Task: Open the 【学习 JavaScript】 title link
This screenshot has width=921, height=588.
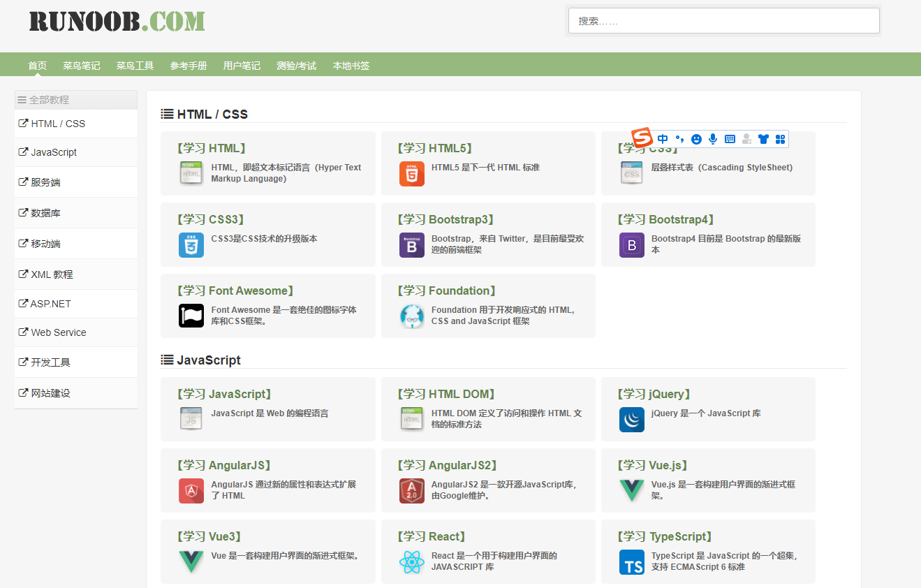Action: pyautogui.click(x=223, y=394)
